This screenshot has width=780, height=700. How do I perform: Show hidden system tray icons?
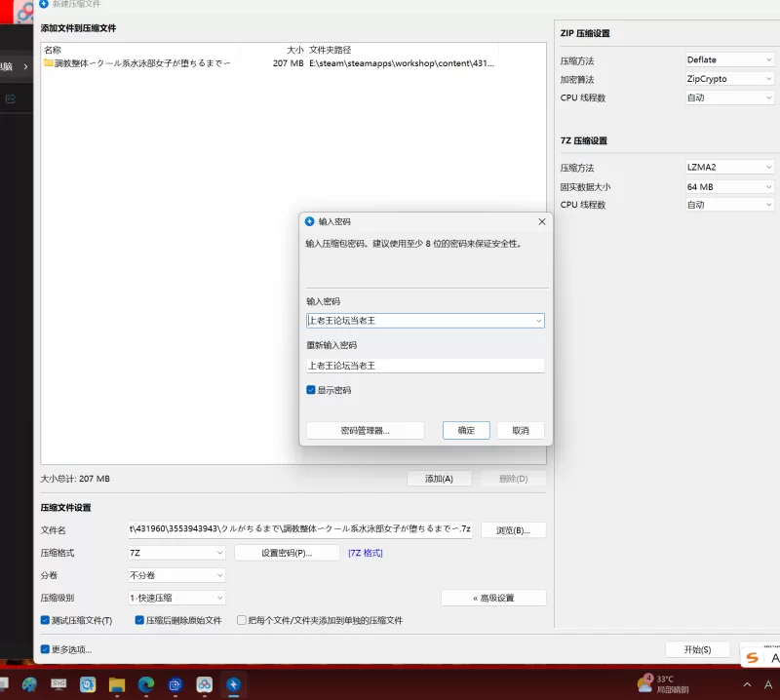(x=747, y=684)
